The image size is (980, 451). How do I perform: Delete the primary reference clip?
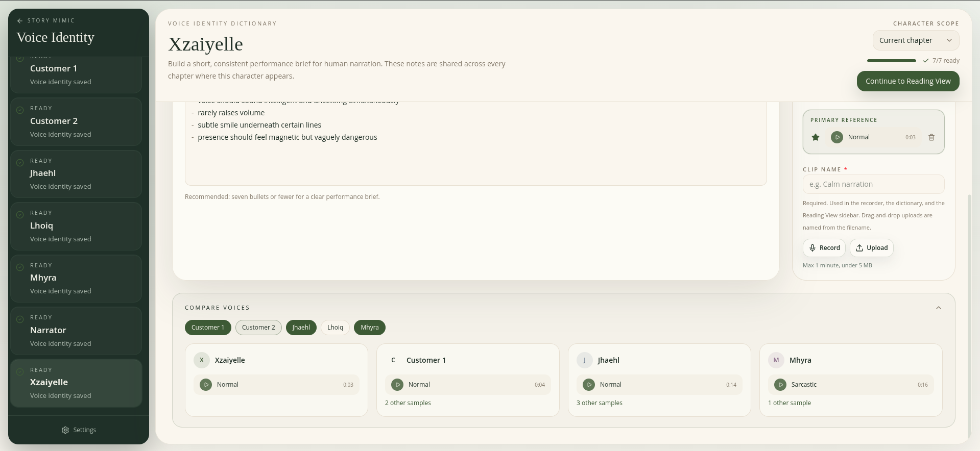tap(931, 137)
